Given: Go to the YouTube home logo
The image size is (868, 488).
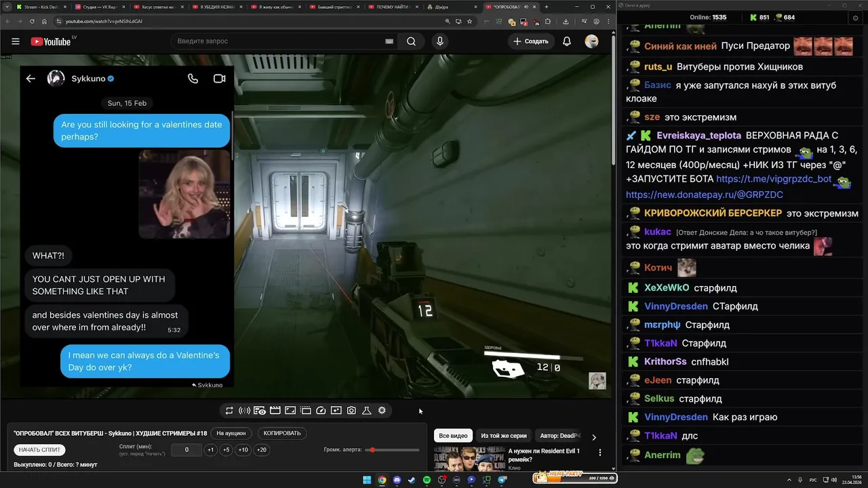Looking at the screenshot, I should [51, 41].
